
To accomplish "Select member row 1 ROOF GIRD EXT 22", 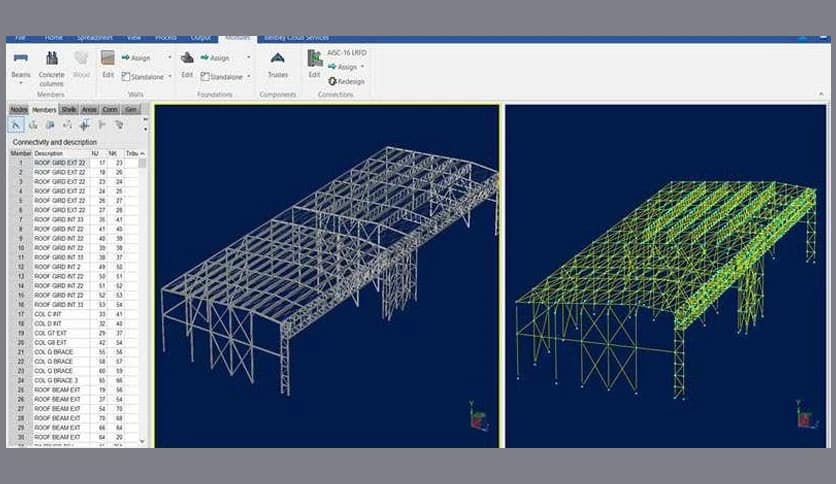I will tap(60, 162).
